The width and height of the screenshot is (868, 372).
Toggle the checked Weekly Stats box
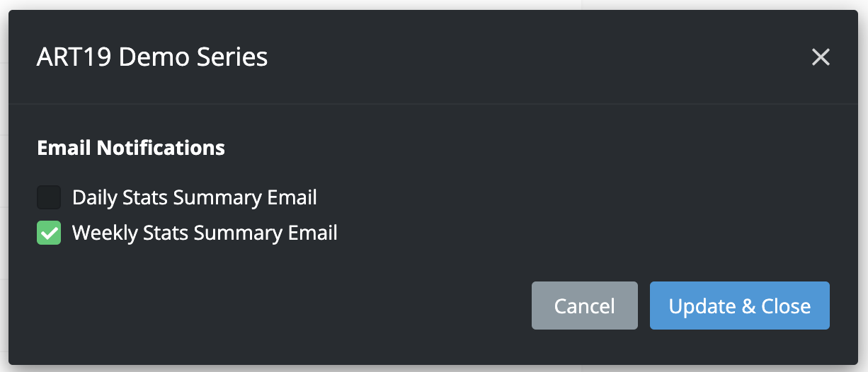coord(49,233)
